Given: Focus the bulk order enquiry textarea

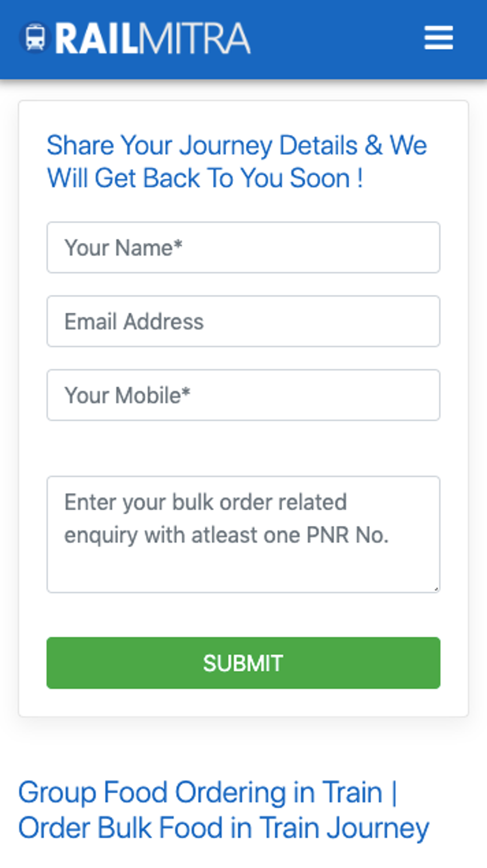Looking at the screenshot, I should [x=243, y=534].
